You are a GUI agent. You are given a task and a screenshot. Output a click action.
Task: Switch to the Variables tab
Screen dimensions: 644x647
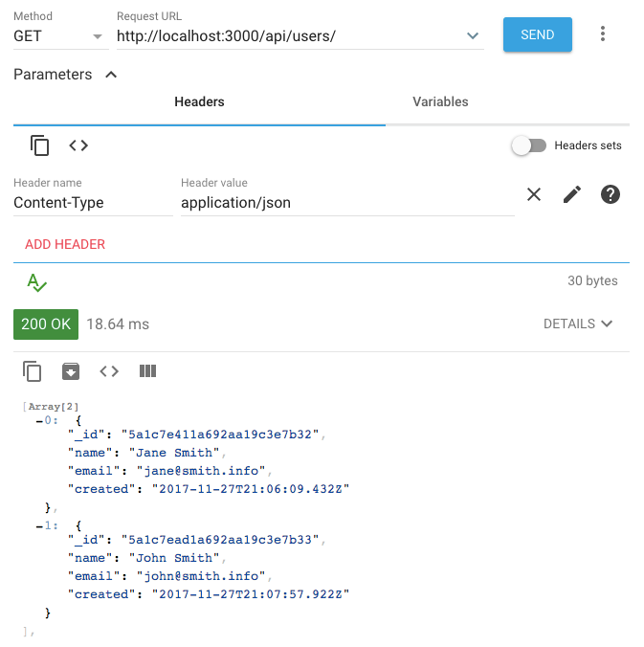point(440,101)
